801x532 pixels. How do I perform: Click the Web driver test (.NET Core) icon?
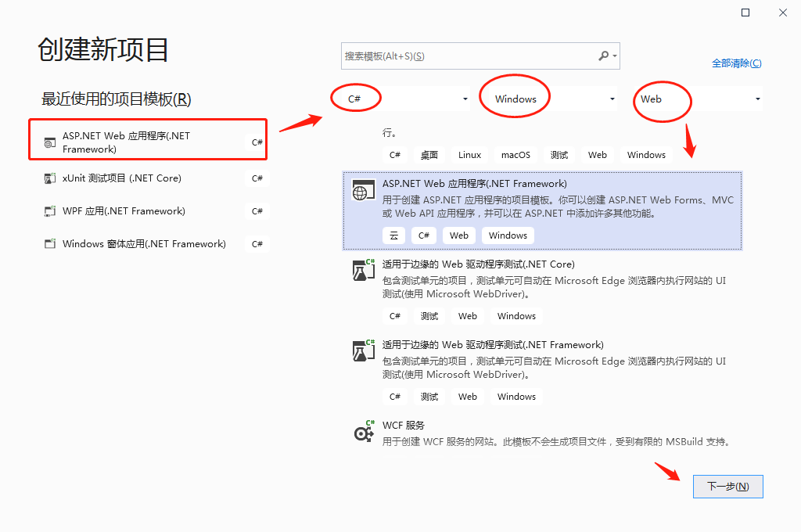(x=363, y=270)
